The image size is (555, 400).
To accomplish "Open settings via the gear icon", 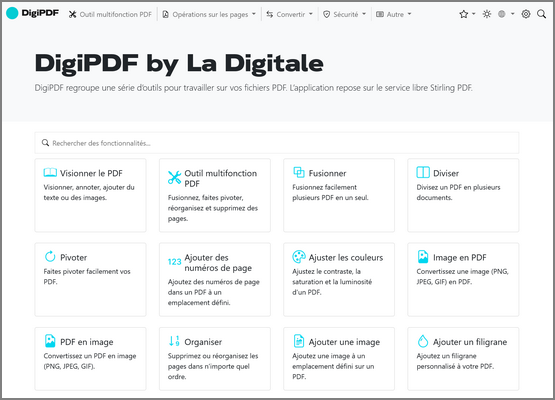I will (x=526, y=14).
